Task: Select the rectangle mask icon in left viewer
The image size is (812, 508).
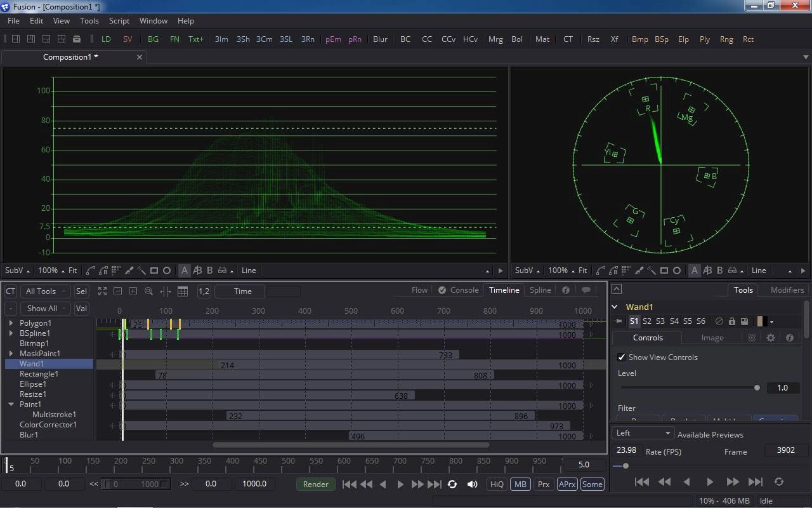Action: [154, 271]
